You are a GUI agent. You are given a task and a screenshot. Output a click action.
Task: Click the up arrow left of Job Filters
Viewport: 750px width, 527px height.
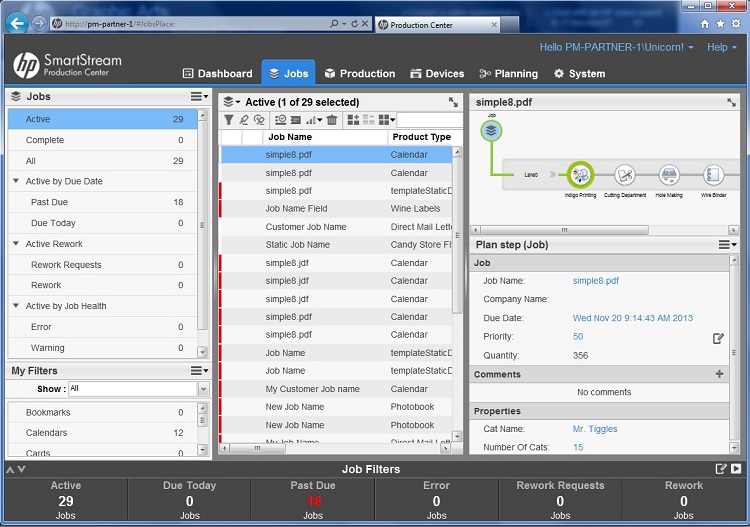pos(10,470)
